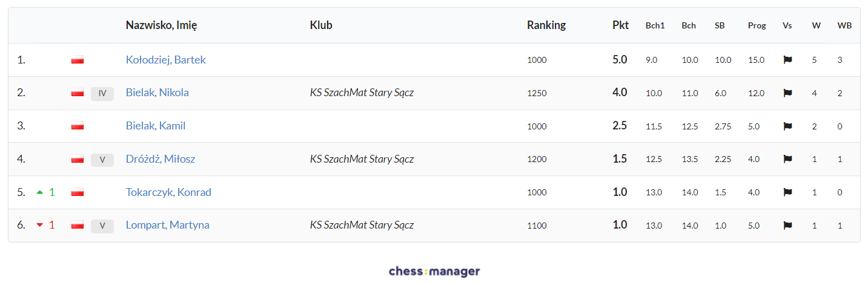Open player profile Kołodziej, Bartek
868x283 pixels.
[x=165, y=60]
